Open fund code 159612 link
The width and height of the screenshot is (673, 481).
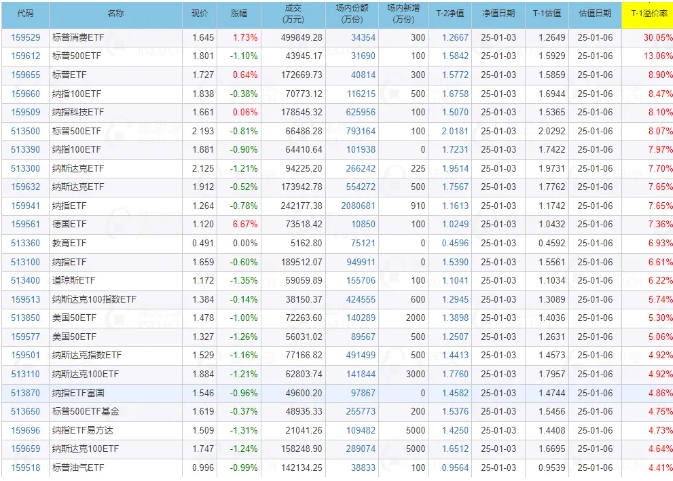[25, 56]
